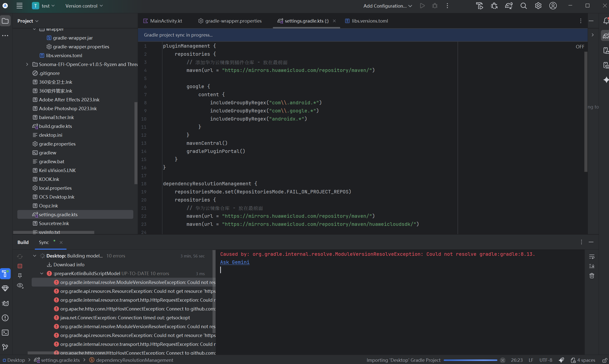The height and width of the screenshot is (364, 609).
Task: Clear build output with trash icon
Action: [x=592, y=276]
